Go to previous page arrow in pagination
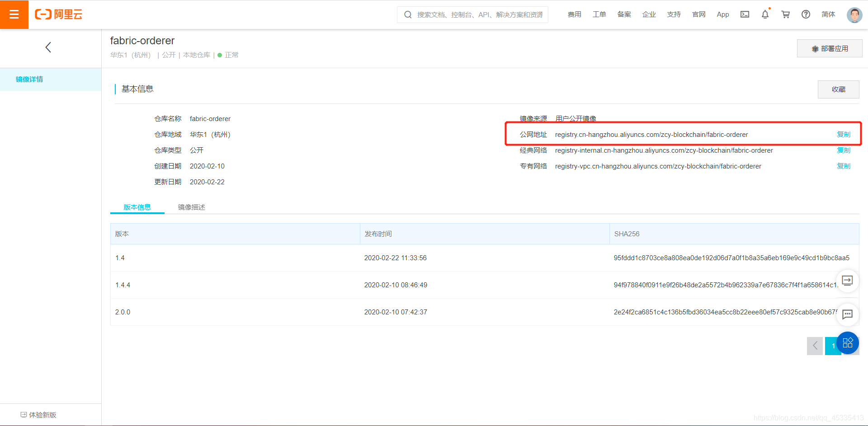868x426 pixels. click(x=815, y=346)
